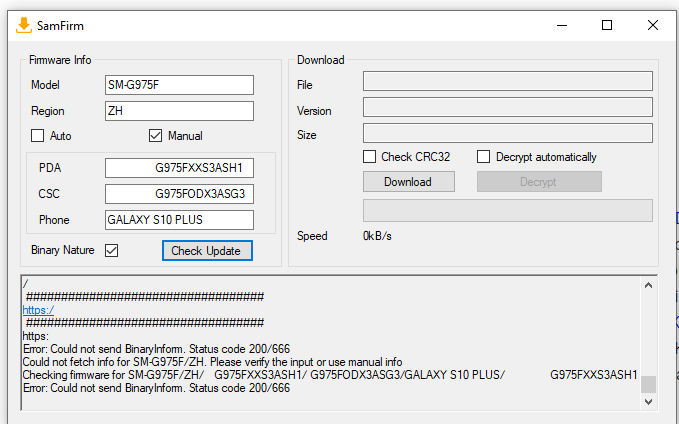
Task: Click the empty File field
Action: pos(508,81)
